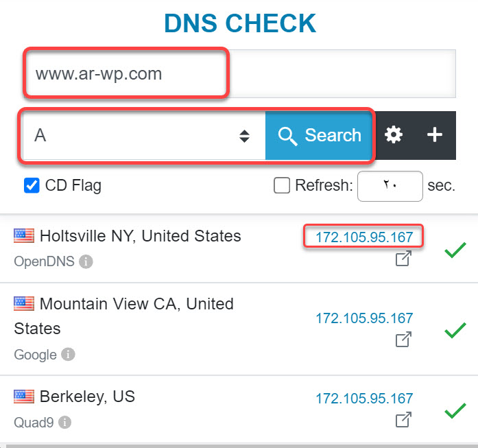Screen dimensions: 478x448
Task: Open the record type A dropdown
Action: click(144, 135)
